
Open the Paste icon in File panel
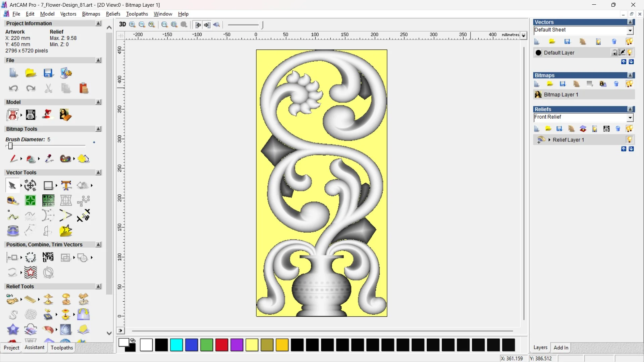point(84,88)
